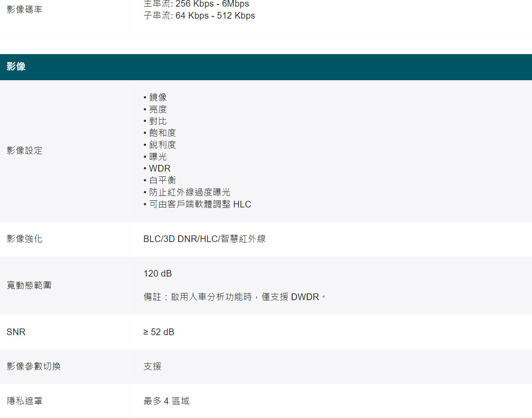Viewport: 532px width, 418px height.
Task: Select the BLC/3D DNR/HLC/智慧紅外線 value
Action: (204, 239)
